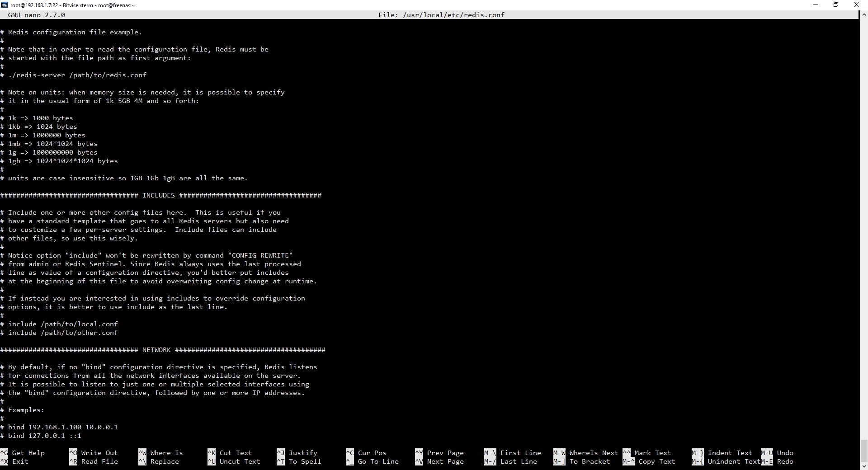Click the ^G Get Help shortcut
This screenshot has width=868, height=470.
[x=23, y=453]
